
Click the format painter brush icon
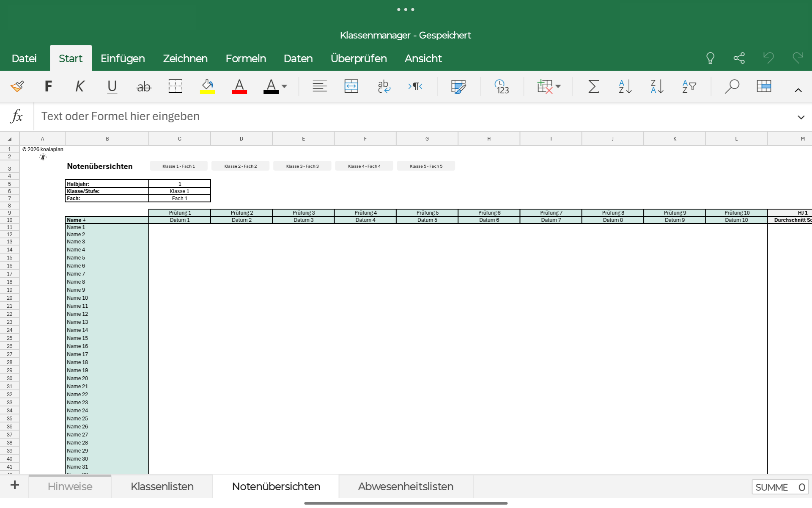tap(17, 86)
